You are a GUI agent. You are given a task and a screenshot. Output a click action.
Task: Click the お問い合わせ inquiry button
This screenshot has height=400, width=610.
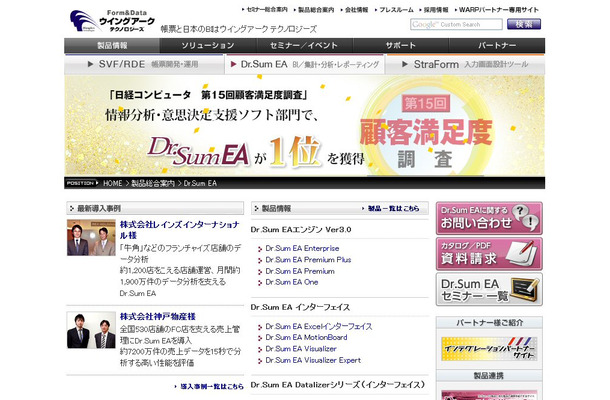[489, 218]
